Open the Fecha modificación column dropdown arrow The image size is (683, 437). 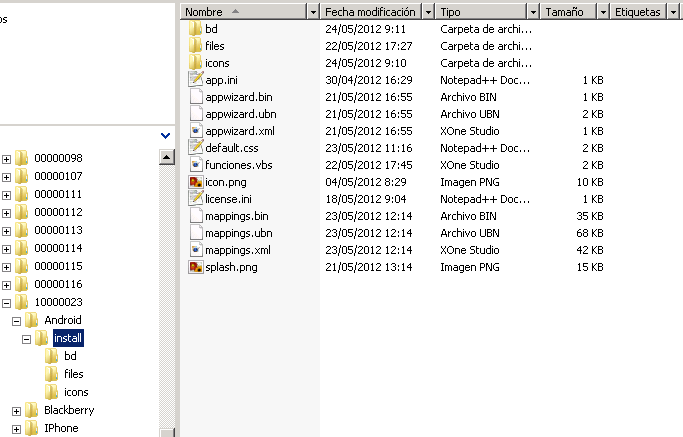(x=428, y=12)
